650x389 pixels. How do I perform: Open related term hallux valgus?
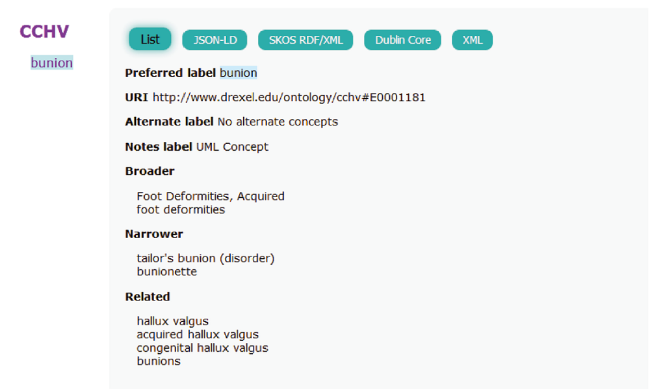coord(172,321)
